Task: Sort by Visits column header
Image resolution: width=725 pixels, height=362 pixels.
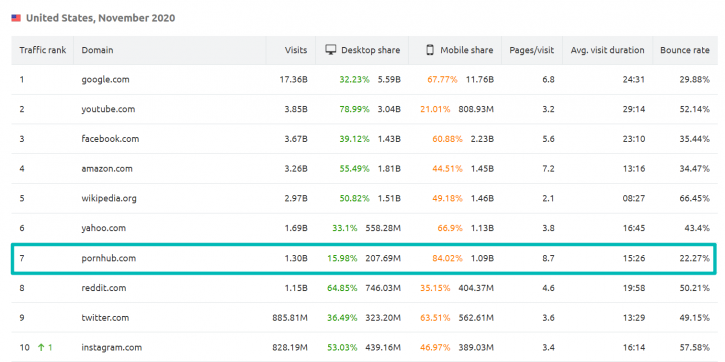Action: pos(296,50)
